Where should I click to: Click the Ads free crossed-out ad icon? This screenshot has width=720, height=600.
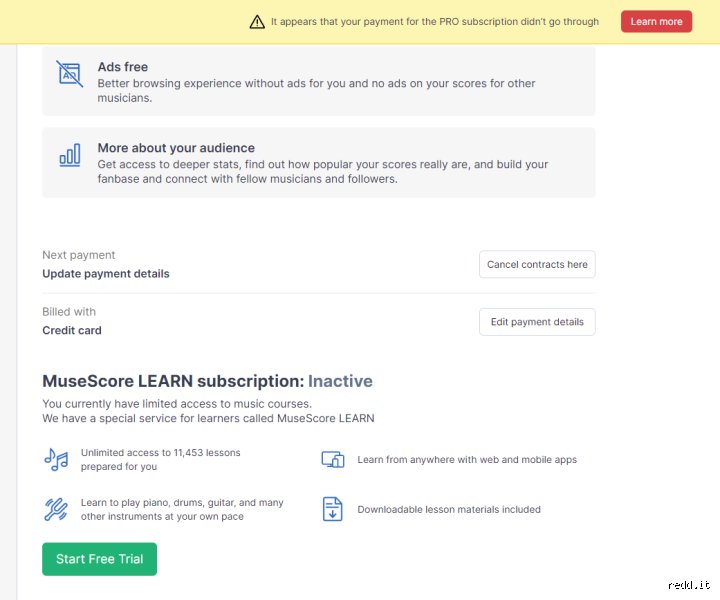point(69,74)
